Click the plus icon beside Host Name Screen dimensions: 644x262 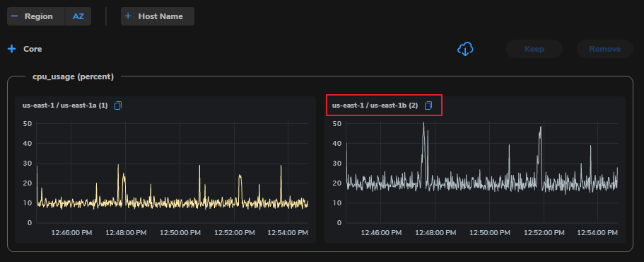click(128, 16)
